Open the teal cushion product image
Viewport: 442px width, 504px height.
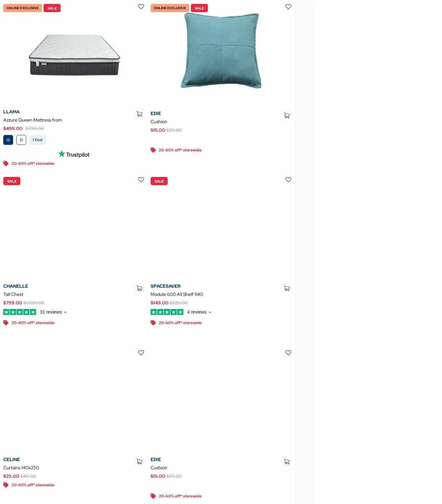pos(221,51)
